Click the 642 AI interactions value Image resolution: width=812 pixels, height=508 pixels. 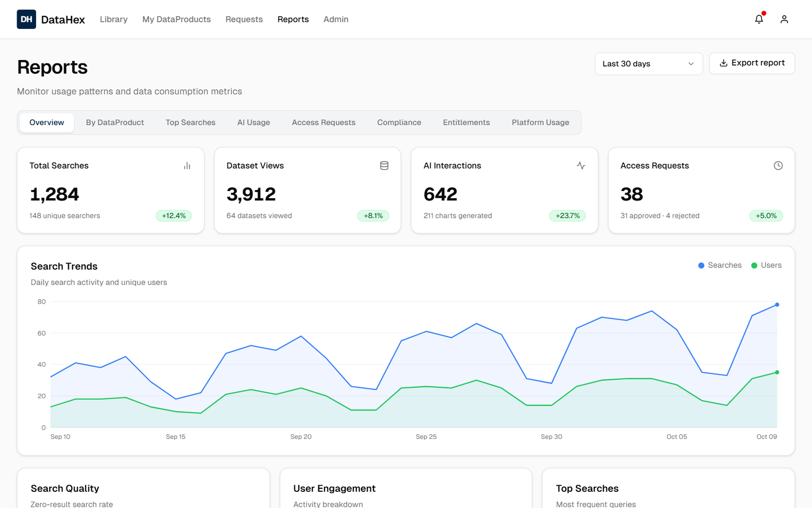(x=441, y=194)
